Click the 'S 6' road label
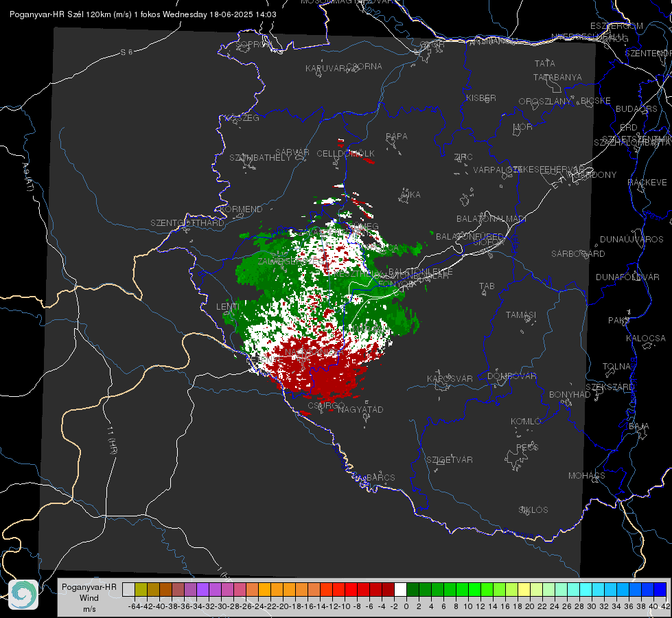The width and height of the screenshot is (672, 618). point(127,52)
